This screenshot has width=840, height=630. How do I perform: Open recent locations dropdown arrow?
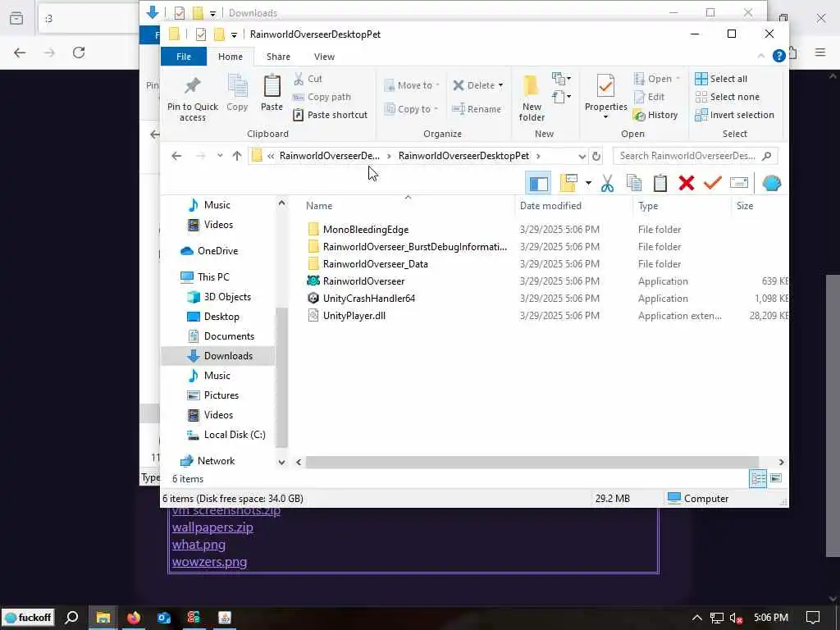coord(220,156)
